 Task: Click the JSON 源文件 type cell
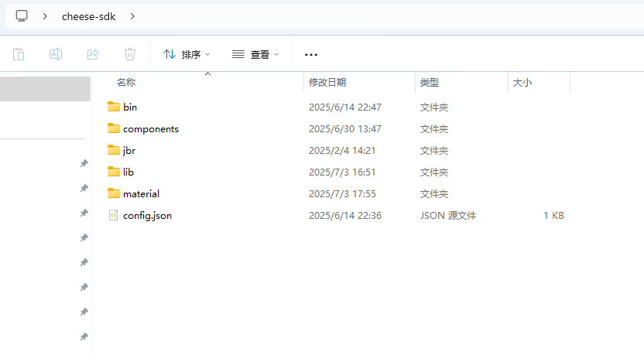coord(447,216)
